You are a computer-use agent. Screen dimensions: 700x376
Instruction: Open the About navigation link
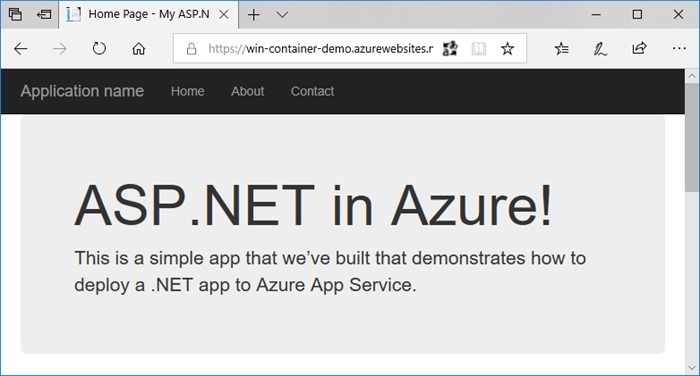click(x=247, y=91)
